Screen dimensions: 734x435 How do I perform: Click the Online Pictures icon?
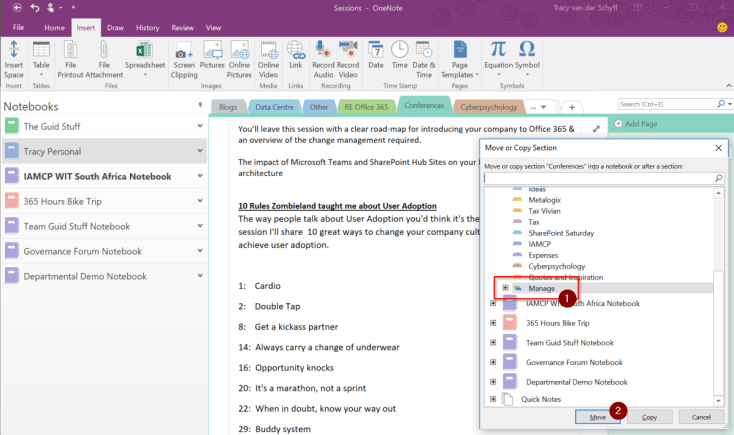(240, 58)
